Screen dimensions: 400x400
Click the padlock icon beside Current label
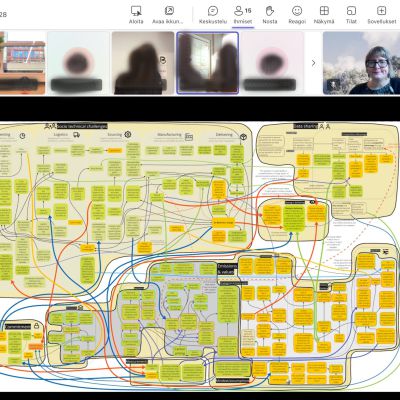pyautogui.click(x=36, y=325)
